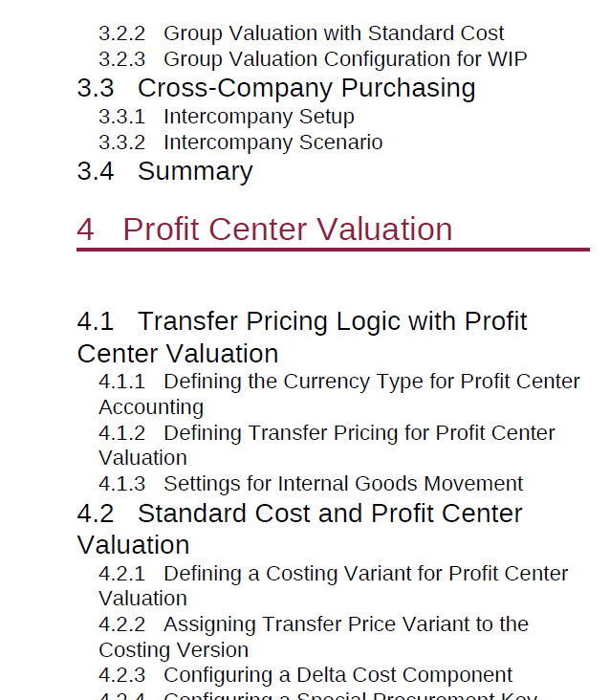Open chapter 4 Profit Center Valuation heading
This screenshot has height=700, width=610.
[x=264, y=230]
